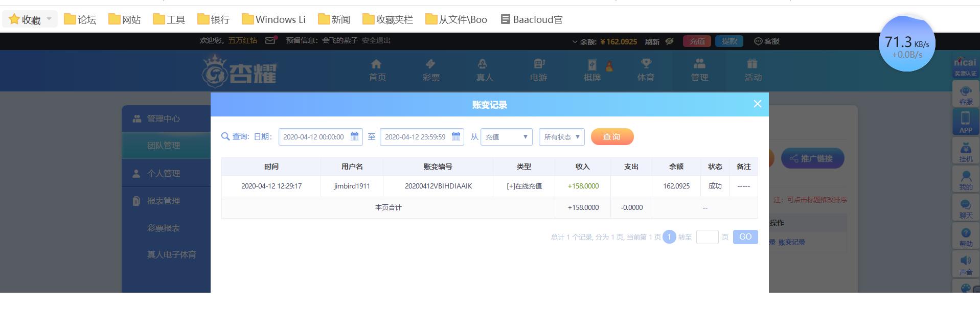Image resolution: width=980 pixels, height=331 pixels.
Task: Open the Windows Li bookmark folder
Action: pyautogui.click(x=274, y=19)
